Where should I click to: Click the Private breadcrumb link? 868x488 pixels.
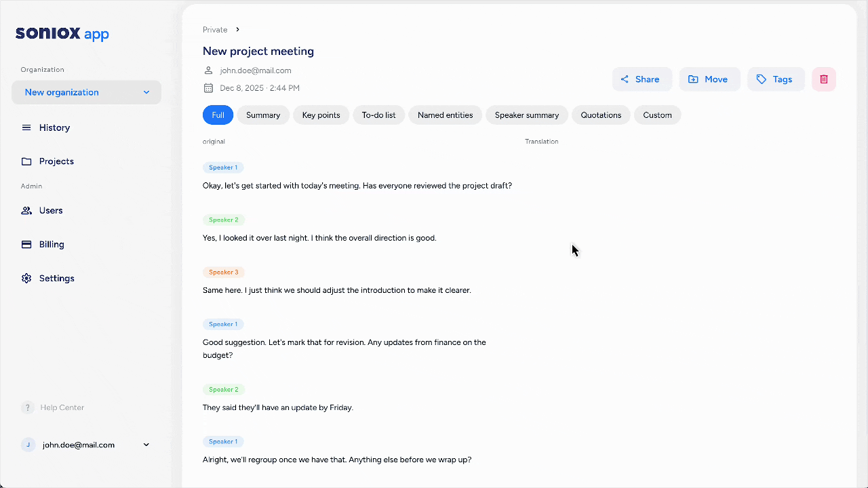(215, 30)
